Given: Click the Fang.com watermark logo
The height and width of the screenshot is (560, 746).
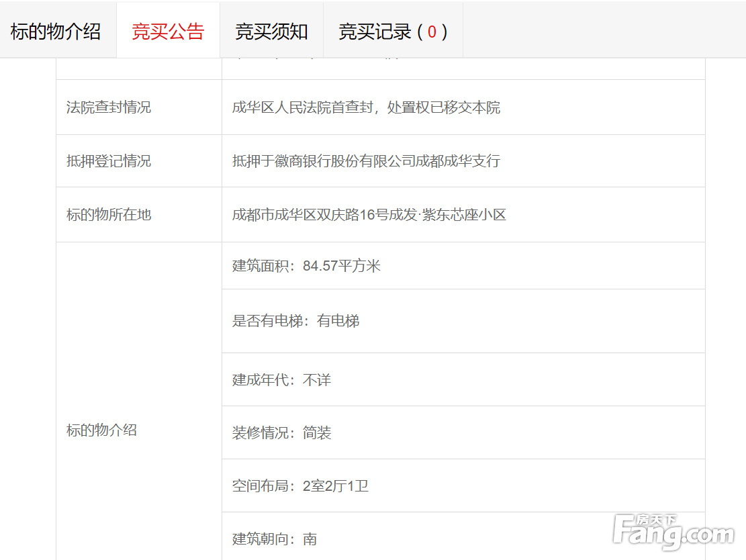Looking at the screenshot, I should pos(673,531).
